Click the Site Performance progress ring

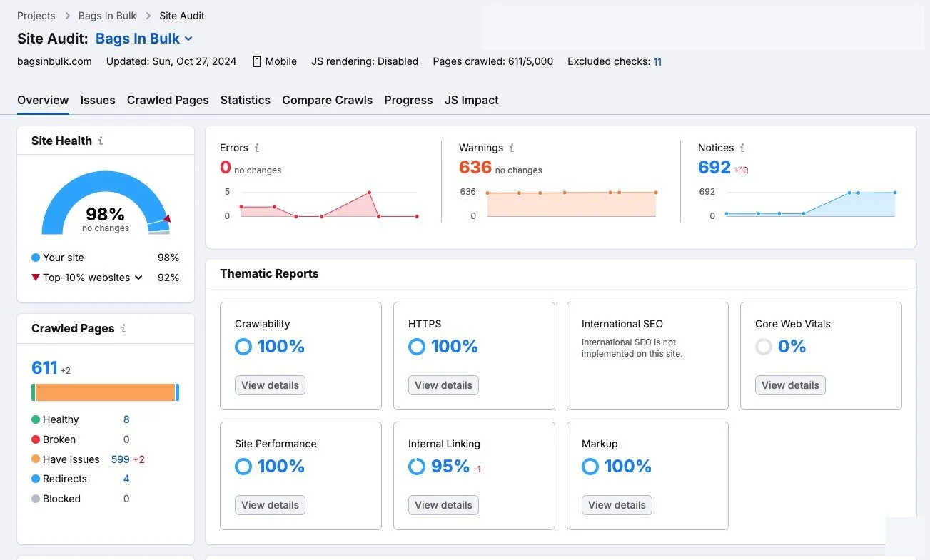click(x=243, y=467)
